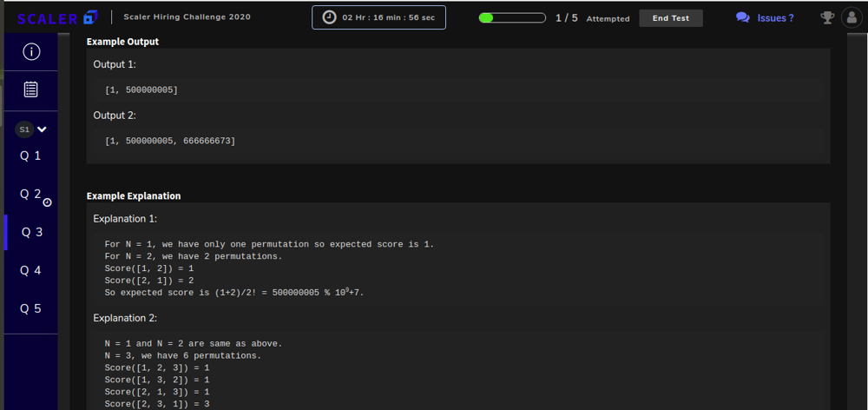Click the countdown timer box
Viewport: 868px width, 410px height.
(x=378, y=17)
